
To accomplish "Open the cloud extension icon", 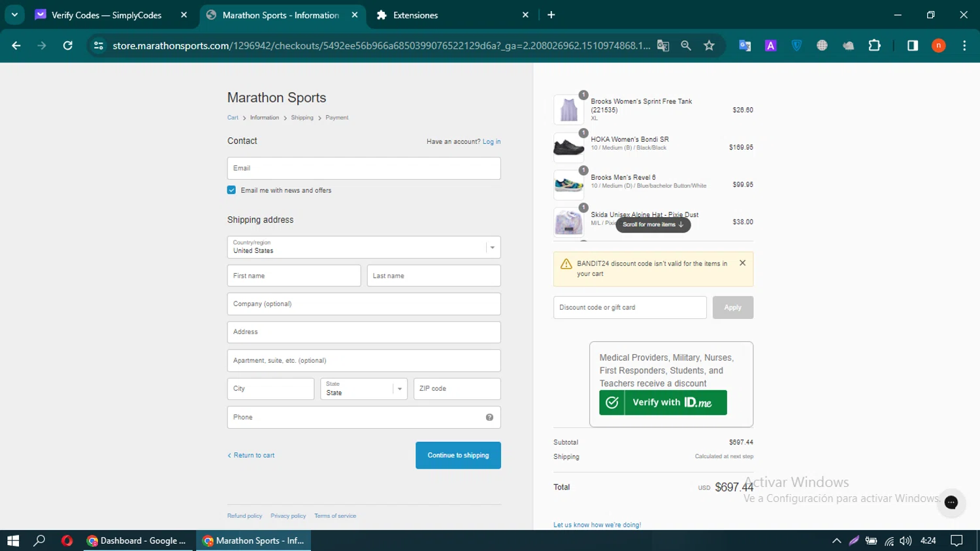I will click(x=848, y=46).
